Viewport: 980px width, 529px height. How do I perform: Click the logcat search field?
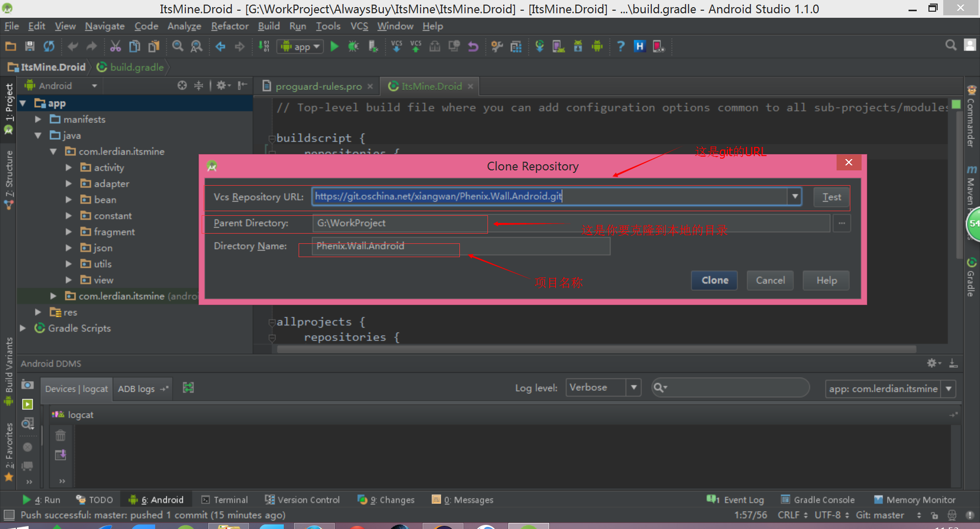click(x=730, y=388)
